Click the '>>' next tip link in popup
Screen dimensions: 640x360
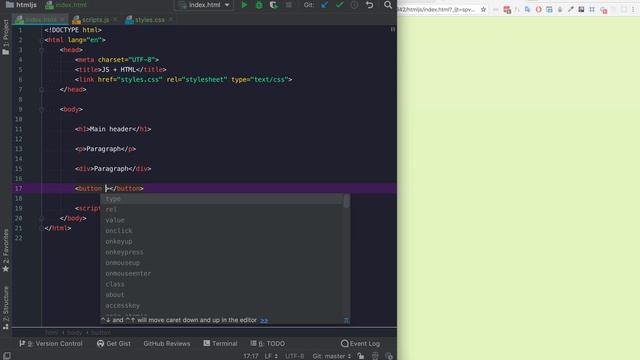click(264, 320)
